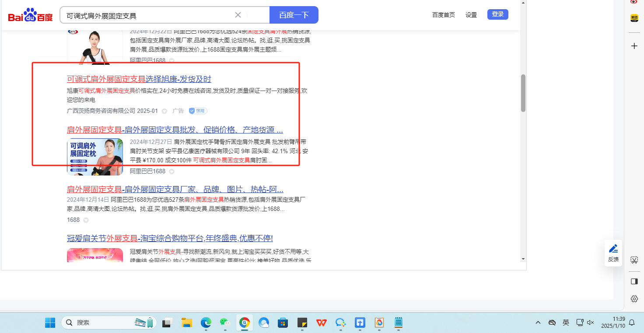Open sidebar settings gear icon

tap(634, 299)
